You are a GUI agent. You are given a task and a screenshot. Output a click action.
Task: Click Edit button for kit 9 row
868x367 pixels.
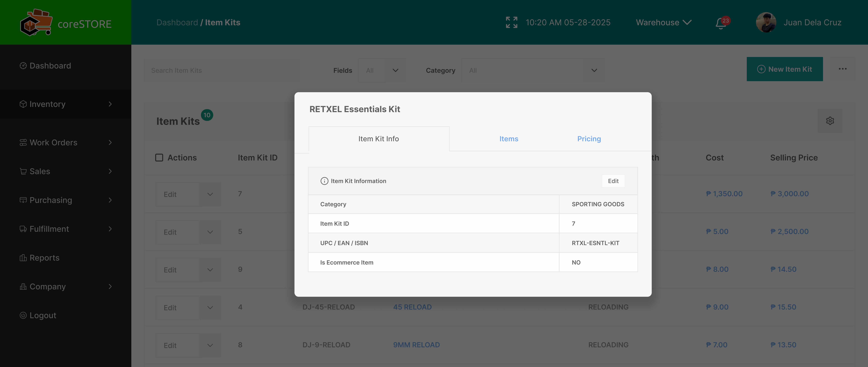(178, 270)
